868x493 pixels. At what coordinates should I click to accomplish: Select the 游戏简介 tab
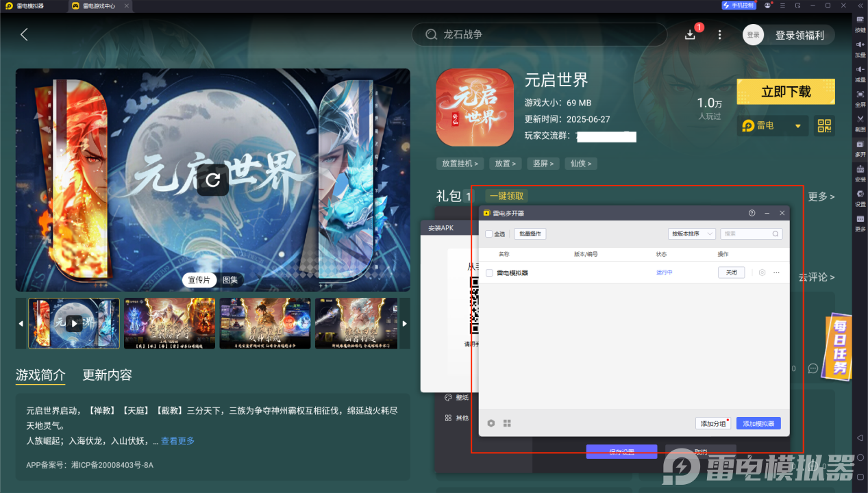(40, 375)
